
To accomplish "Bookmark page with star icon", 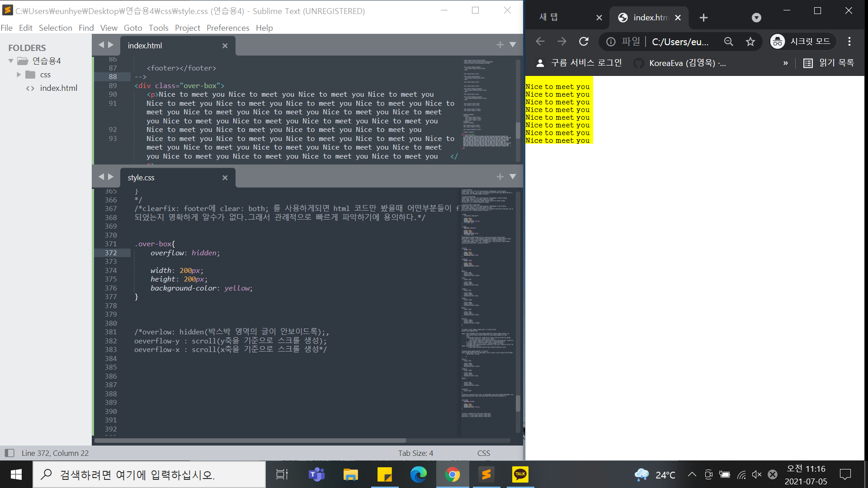I will 750,42.
